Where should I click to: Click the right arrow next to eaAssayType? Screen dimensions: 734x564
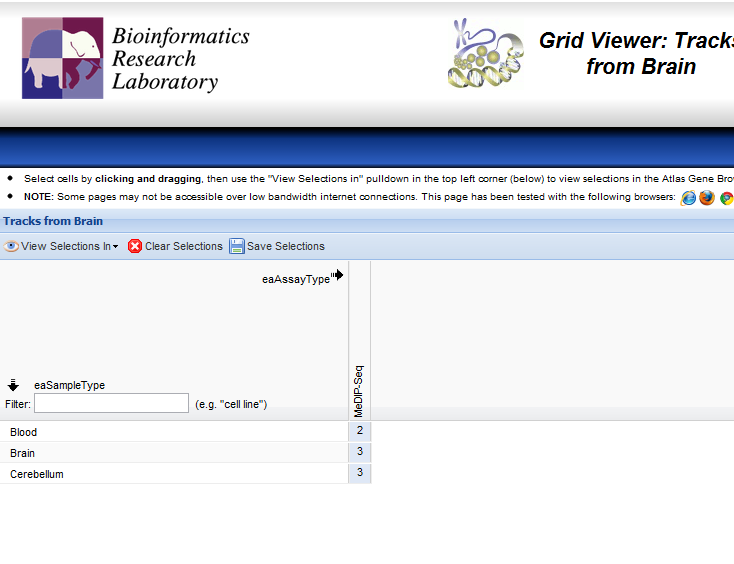click(339, 275)
